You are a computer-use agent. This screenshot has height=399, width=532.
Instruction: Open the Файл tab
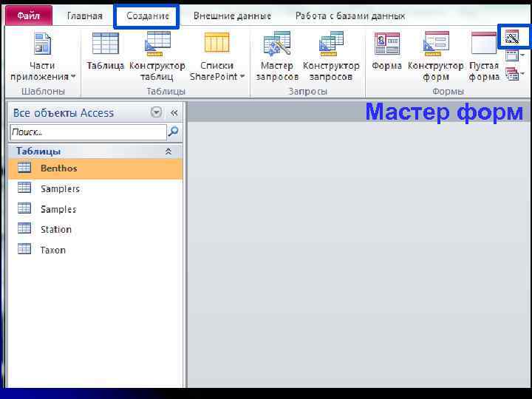[29, 16]
